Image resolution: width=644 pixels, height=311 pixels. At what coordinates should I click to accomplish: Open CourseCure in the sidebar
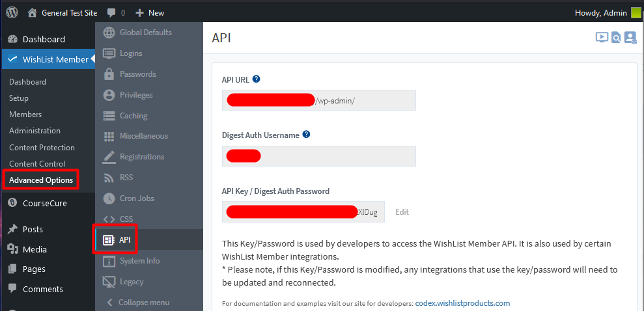tap(45, 203)
